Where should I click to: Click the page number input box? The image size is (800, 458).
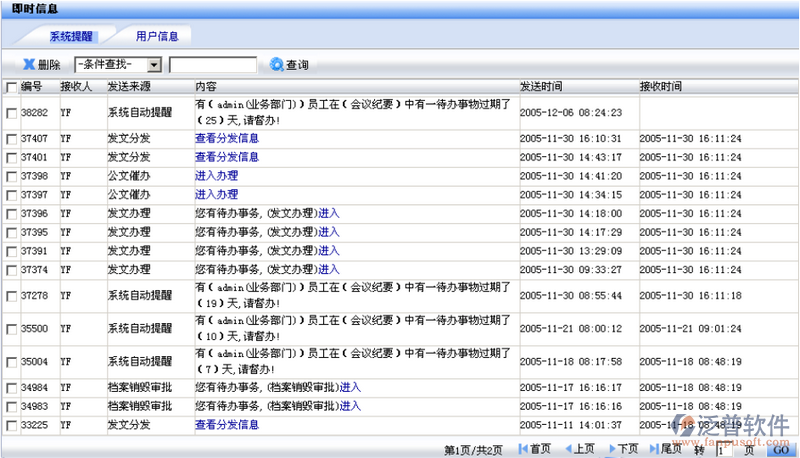point(725,449)
